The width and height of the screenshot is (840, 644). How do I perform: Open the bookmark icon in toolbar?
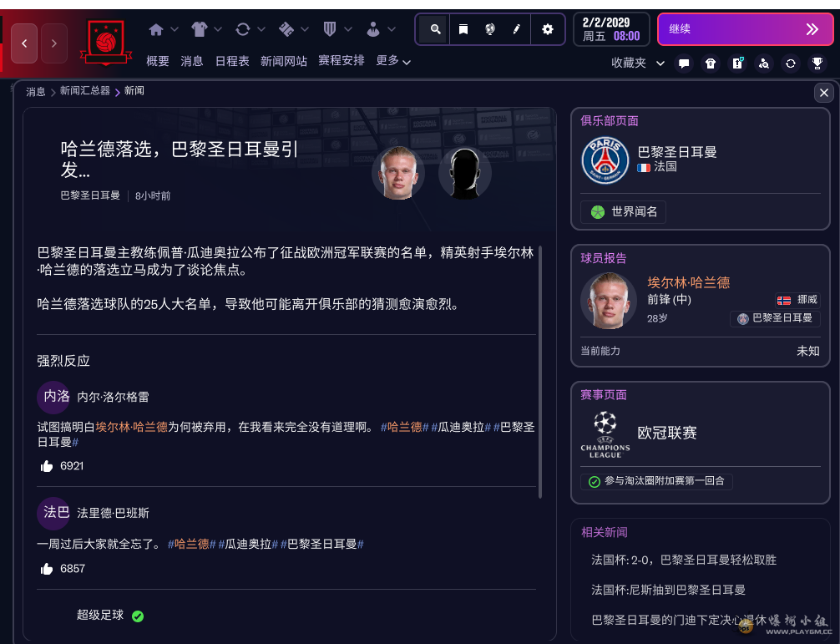tap(463, 29)
